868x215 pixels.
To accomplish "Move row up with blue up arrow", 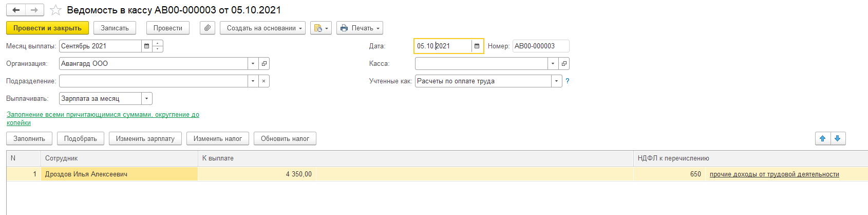I will click(822, 138).
